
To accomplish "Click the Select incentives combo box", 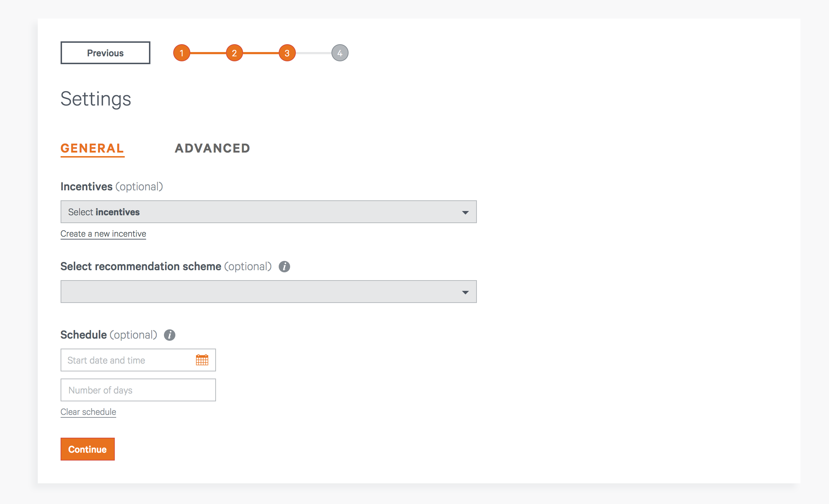I will (x=269, y=212).
